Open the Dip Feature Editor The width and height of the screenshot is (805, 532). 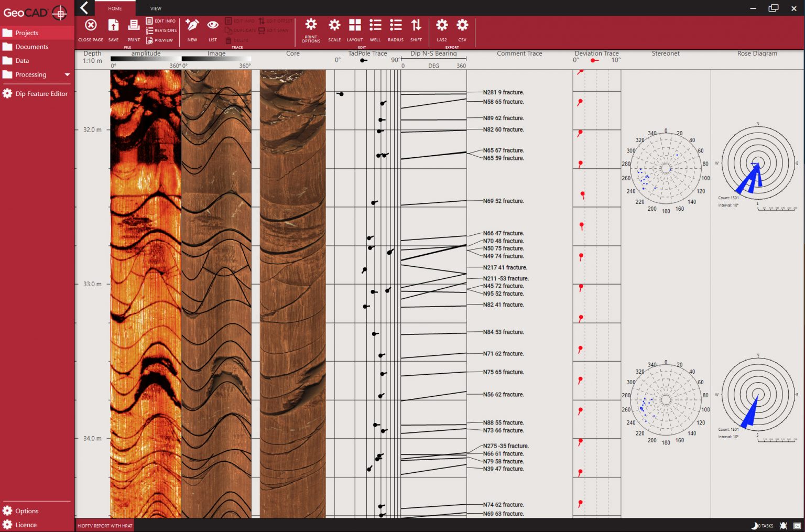point(41,93)
